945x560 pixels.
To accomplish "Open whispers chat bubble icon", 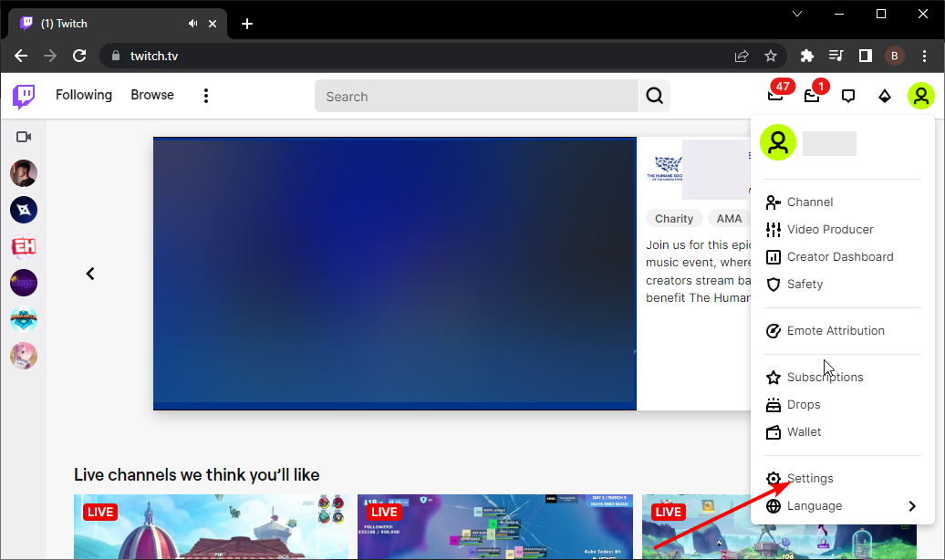I will [x=848, y=96].
